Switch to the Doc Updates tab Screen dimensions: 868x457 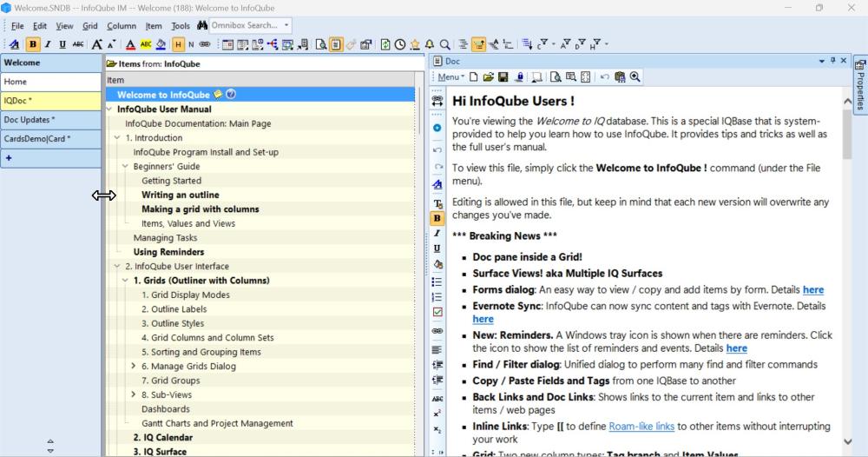[51, 120]
